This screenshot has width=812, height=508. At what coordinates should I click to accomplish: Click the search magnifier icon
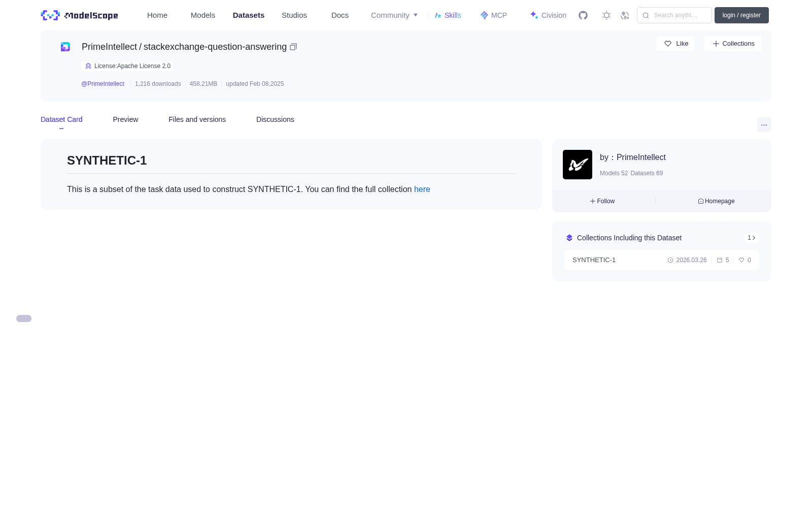tap(646, 15)
